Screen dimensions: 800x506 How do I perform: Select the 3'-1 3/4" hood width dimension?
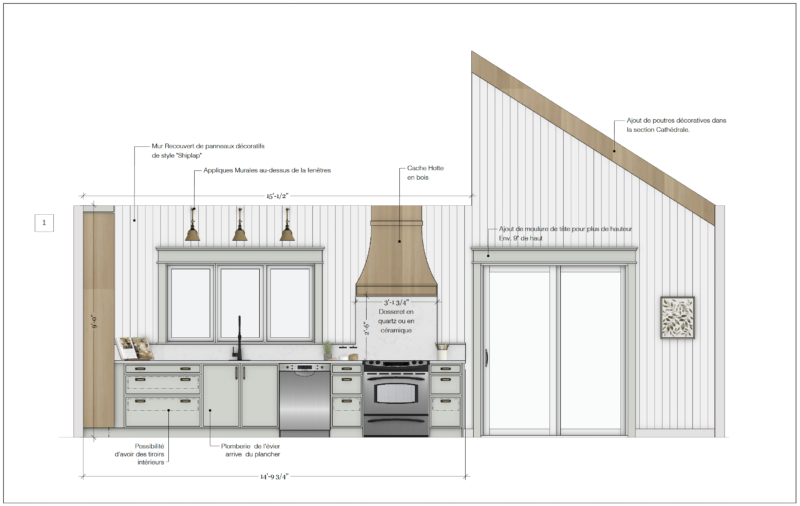396,302
